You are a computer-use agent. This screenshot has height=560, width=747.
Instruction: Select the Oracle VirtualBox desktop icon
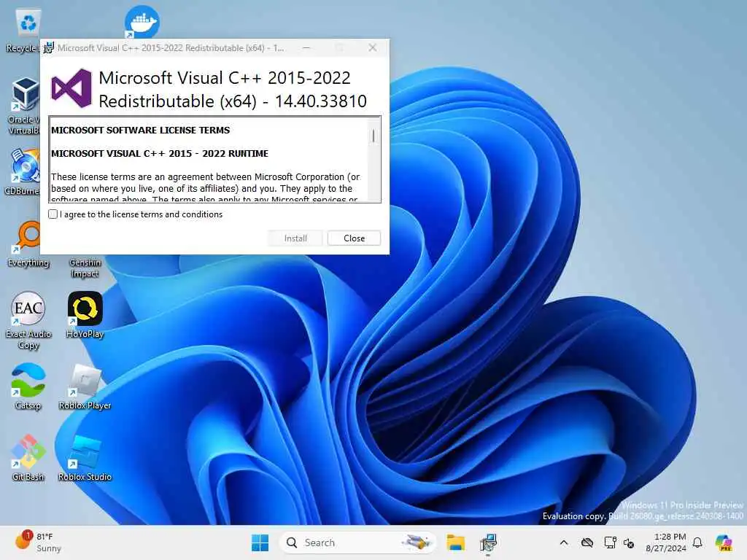[x=24, y=106]
